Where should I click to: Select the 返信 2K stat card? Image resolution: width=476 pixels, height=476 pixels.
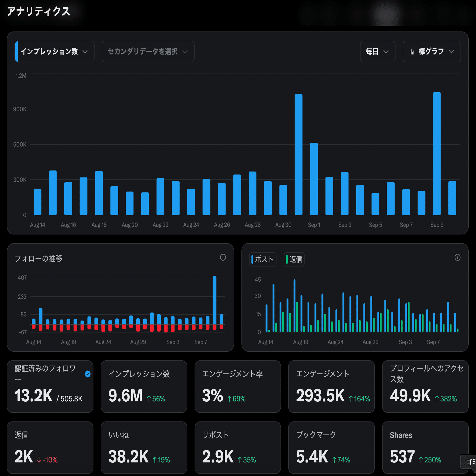[50, 448]
